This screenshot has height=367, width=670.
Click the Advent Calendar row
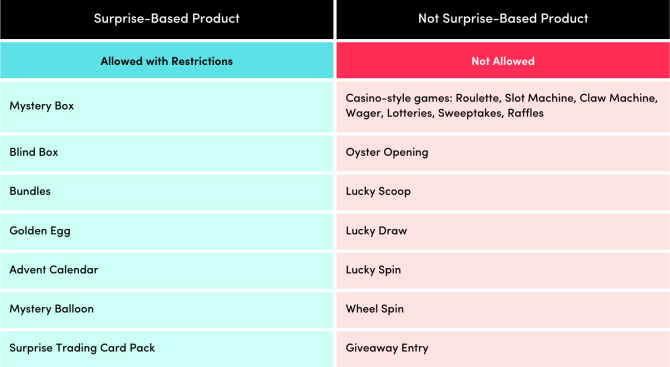click(x=167, y=270)
